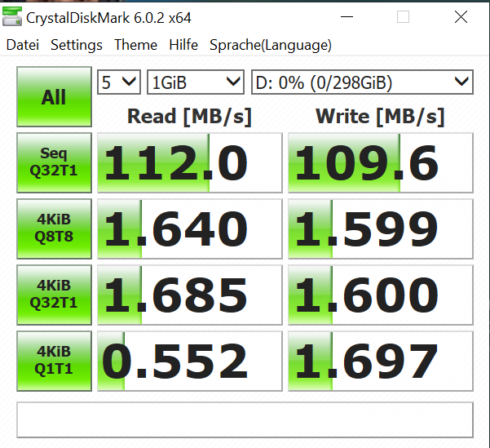Open the Theme menu

pos(135,45)
